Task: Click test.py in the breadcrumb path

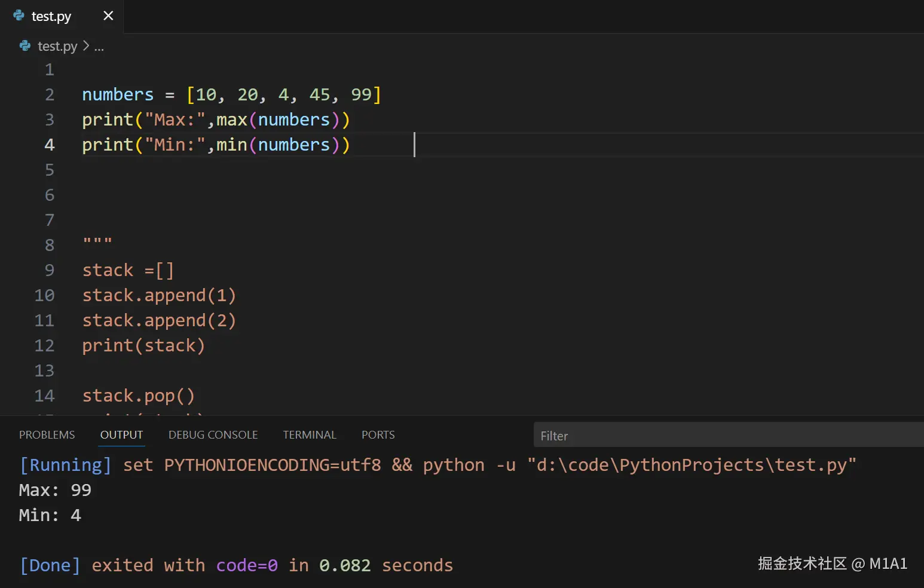Action: (x=57, y=46)
